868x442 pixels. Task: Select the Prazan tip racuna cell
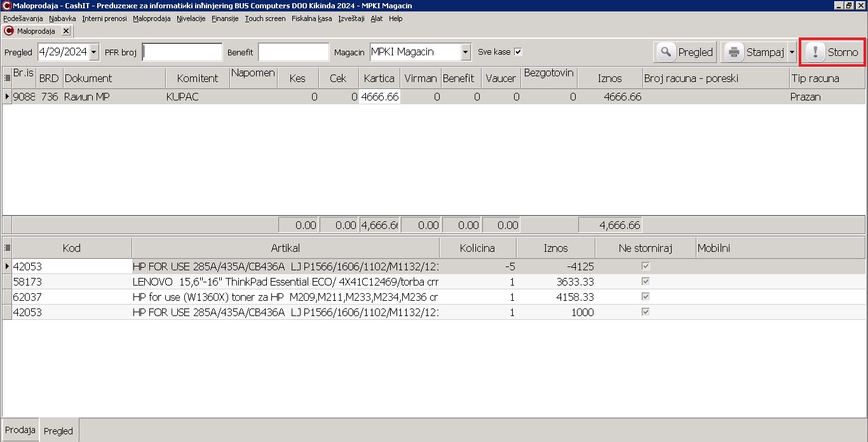(x=827, y=97)
